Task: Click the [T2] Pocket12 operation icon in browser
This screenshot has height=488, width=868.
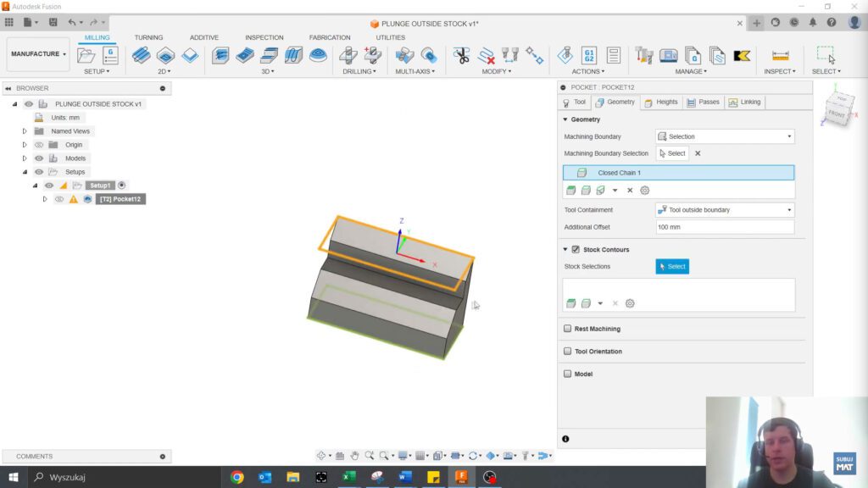Action: (x=87, y=199)
